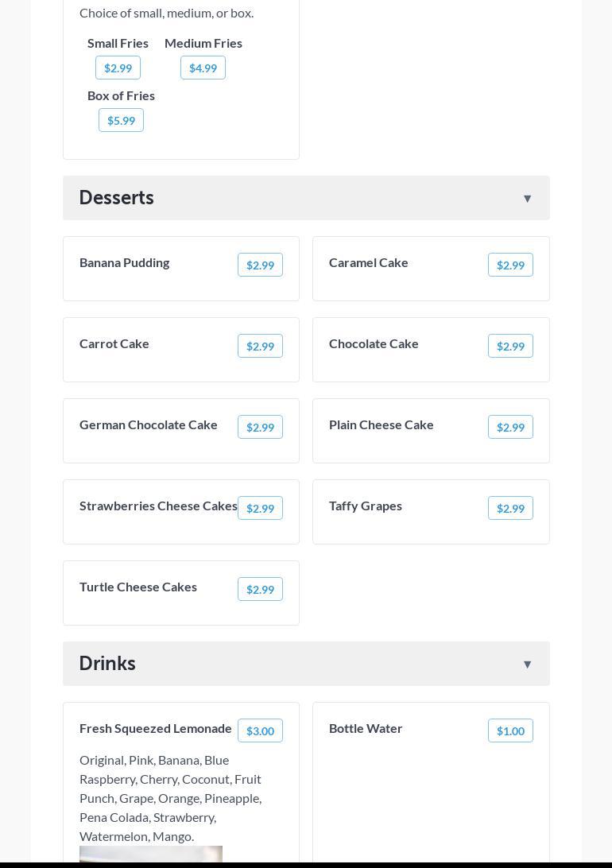The width and height of the screenshot is (612, 868).
Task: Choose Plain Cheese Cake price button
Action: coord(510,428)
